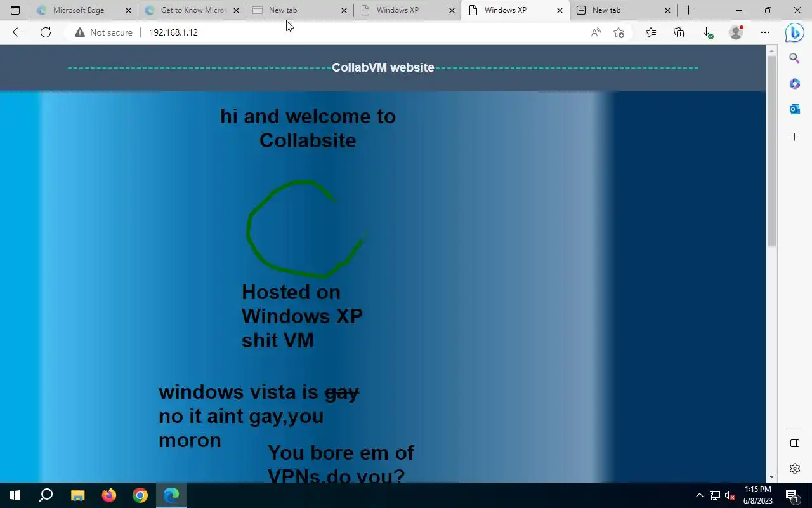The width and height of the screenshot is (812, 508).
Task: Open the user profile menu
Action: coord(736,32)
